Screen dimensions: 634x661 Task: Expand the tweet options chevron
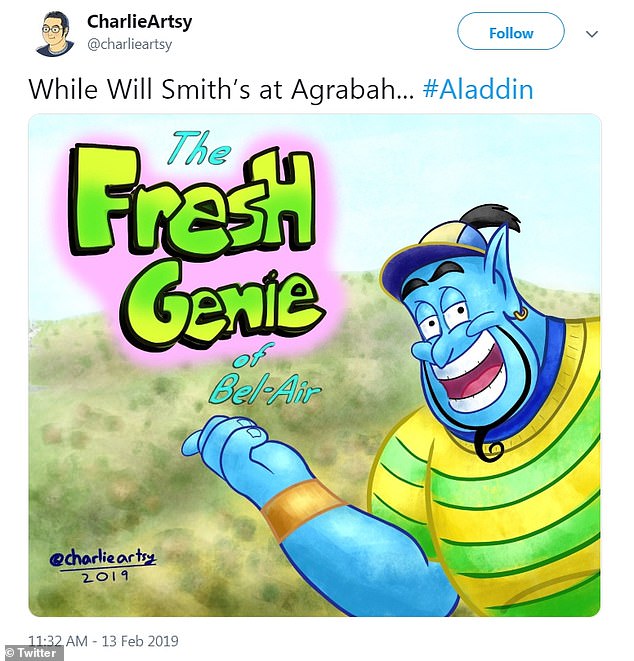(x=591, y=33)
